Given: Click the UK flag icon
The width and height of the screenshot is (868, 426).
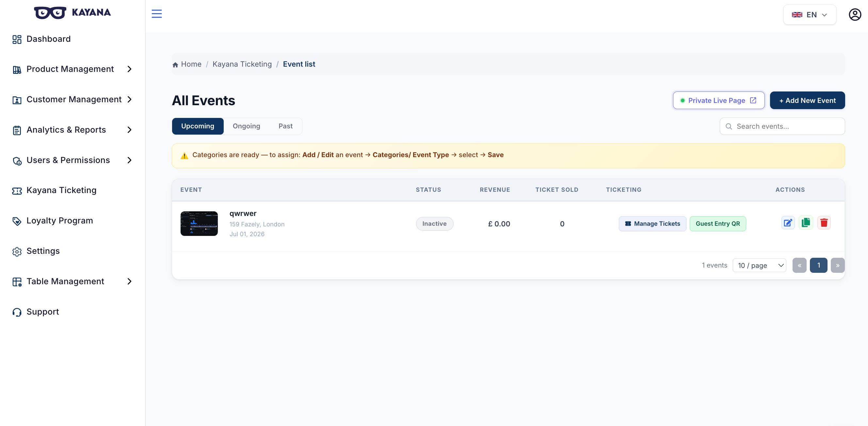Looking at the screenshot, I should click(797, 14).
